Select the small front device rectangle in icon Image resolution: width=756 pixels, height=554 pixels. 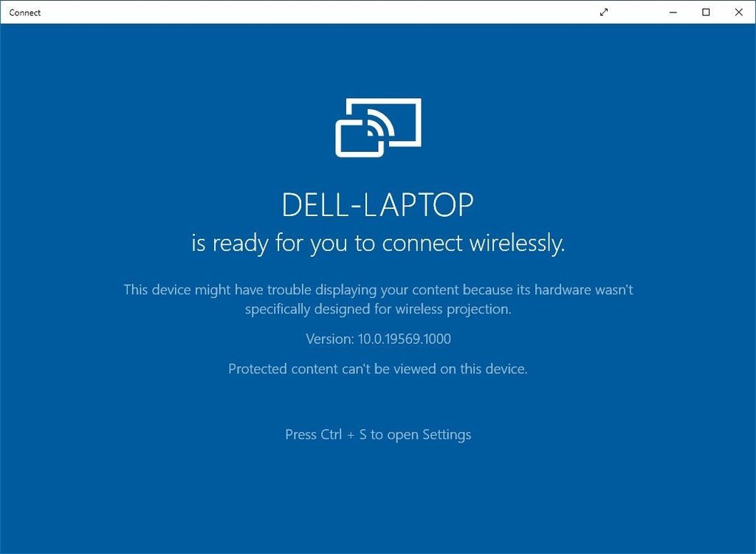click(360, 138)
